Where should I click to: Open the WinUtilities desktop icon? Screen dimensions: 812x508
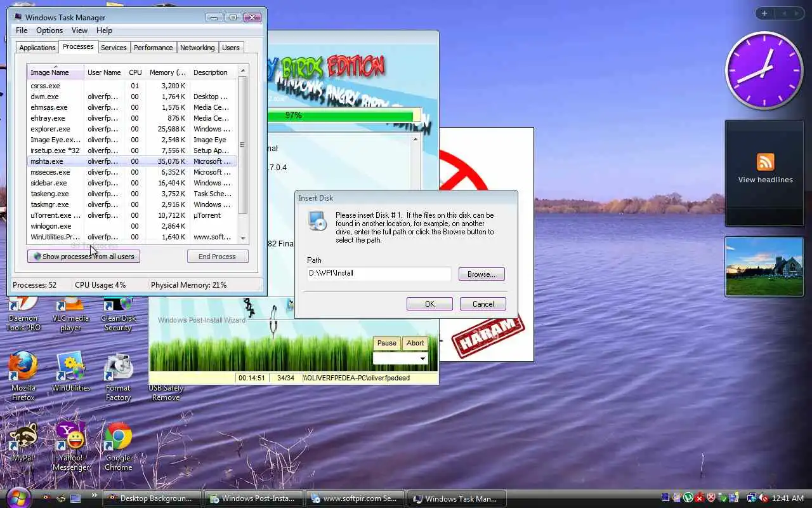[71, 372]
